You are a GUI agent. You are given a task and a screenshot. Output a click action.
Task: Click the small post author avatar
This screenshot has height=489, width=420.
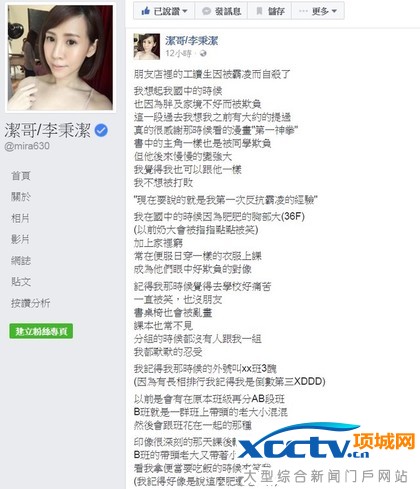click(147, 46)
